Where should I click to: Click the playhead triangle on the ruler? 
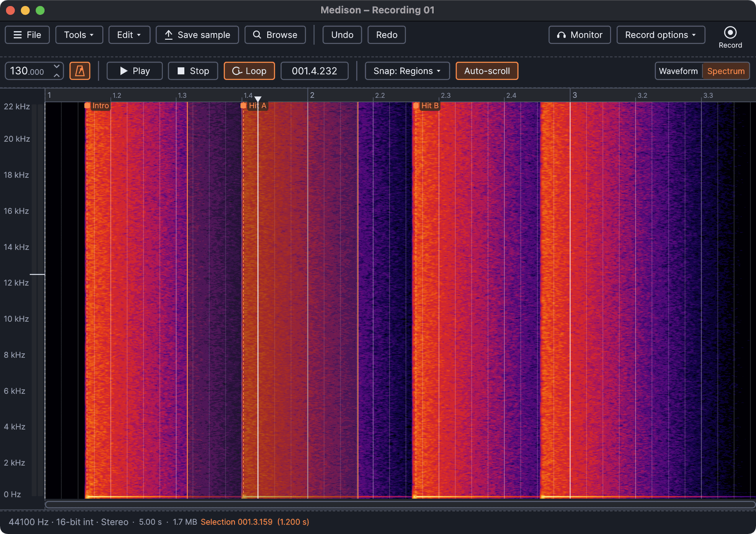click(258, 99)
